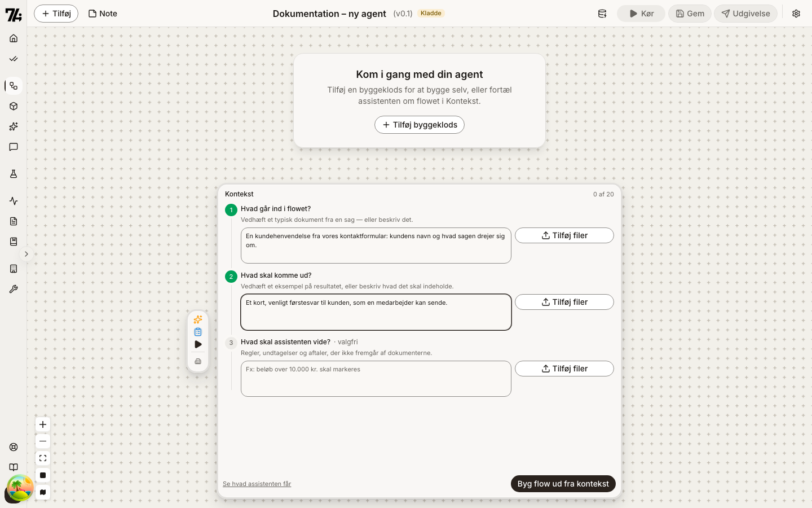The width and height of the screenshot is (812, 508).
Task: Open the sparkles icon in the sidebar
Action: (14, 126)
